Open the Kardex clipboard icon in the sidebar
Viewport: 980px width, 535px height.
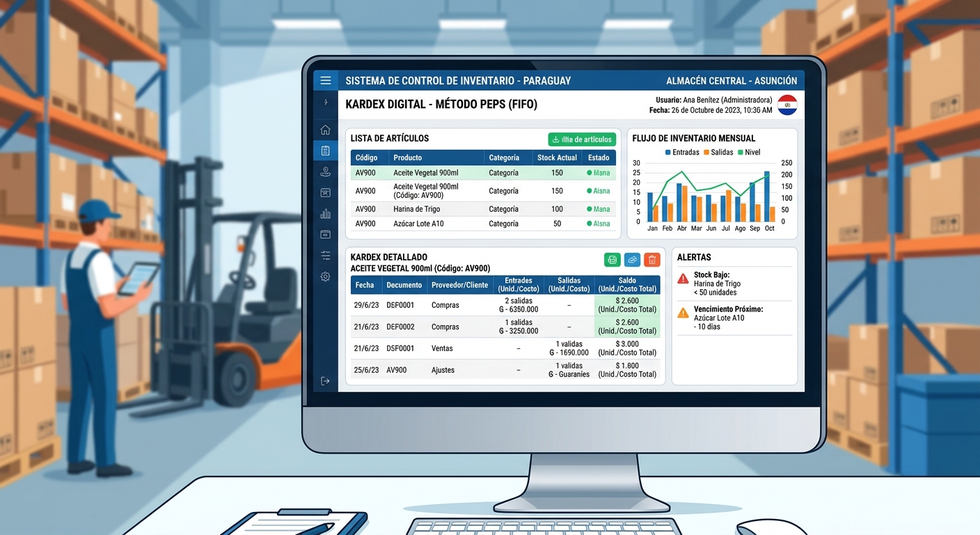[325, 150]
